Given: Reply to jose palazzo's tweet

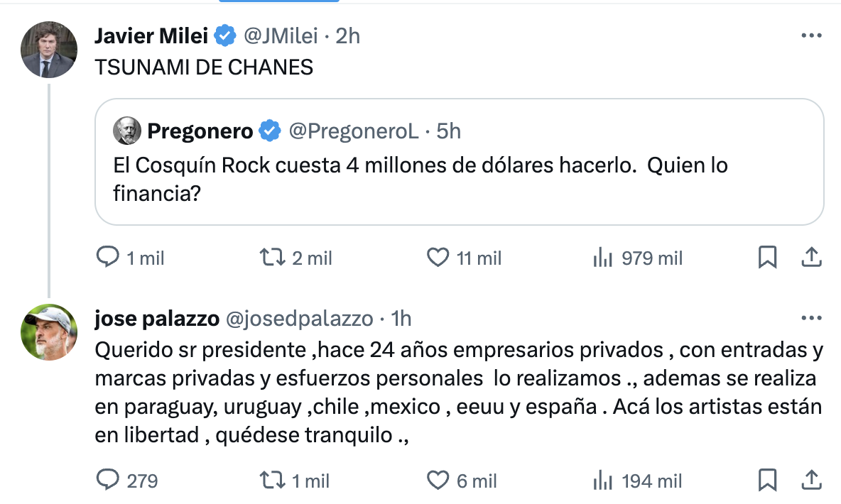Looking at the screenshot, I should coord(107,481).
